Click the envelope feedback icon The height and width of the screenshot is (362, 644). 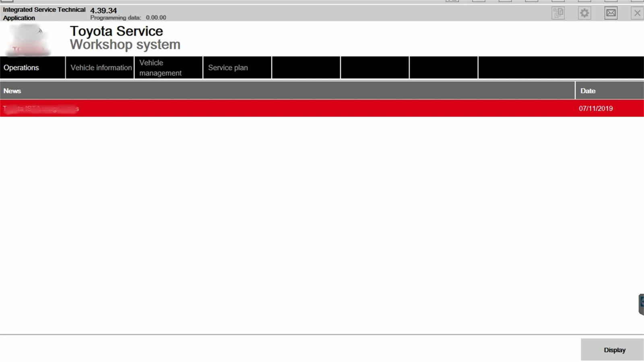(x=611, y=13)
